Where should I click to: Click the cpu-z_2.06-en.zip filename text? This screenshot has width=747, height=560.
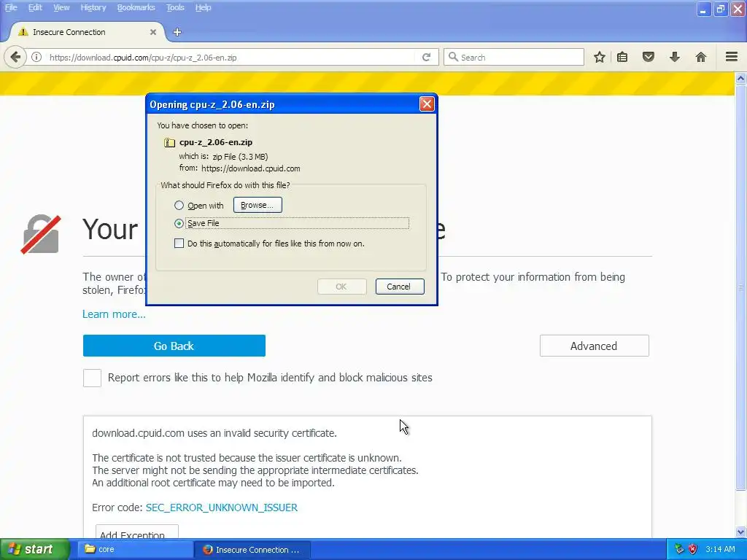pyautogui.click(x=216, y=142)
